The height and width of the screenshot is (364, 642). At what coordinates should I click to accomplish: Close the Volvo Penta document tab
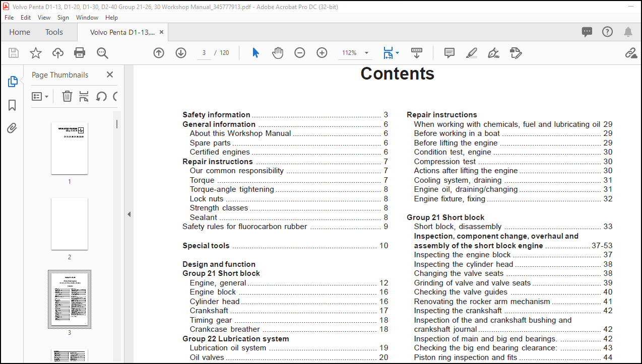click(162, 32)
